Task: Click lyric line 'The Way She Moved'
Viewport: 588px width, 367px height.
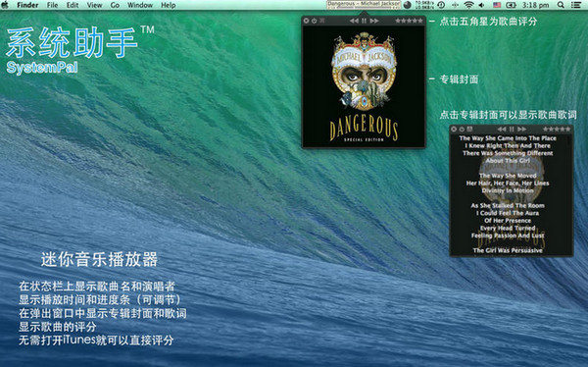Action: point(508,176)
